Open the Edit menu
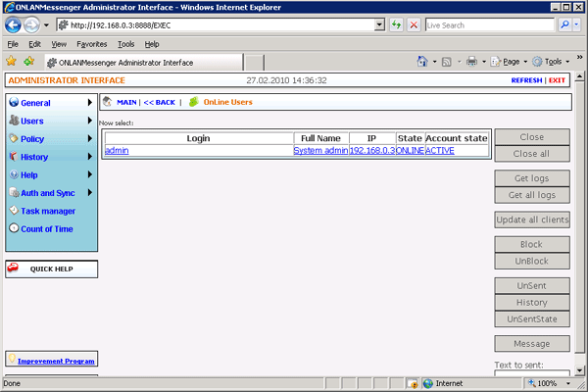The image size is (588, 392). [x=34, y=44]
